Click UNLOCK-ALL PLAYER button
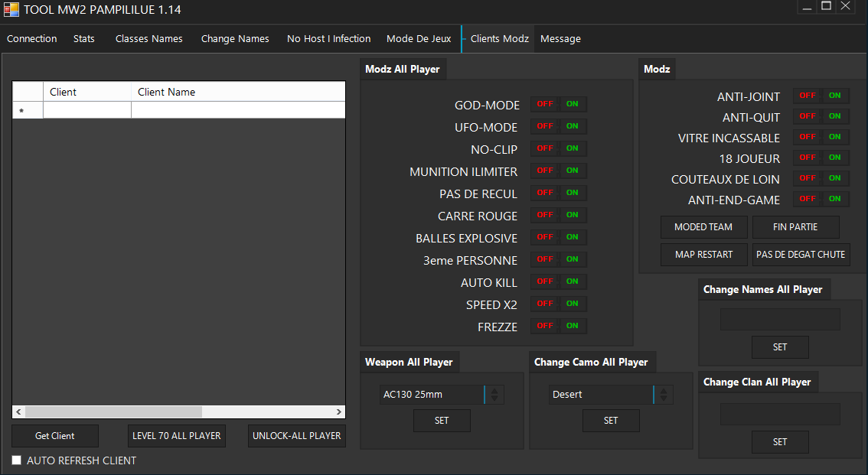The image size is (868, 475). pos(297,436)
